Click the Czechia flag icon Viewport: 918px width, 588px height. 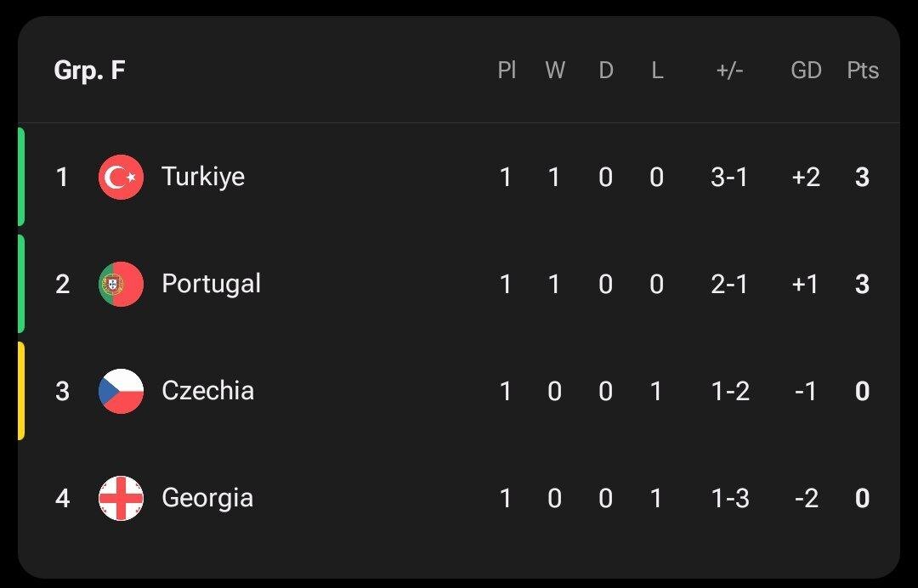tap(121, 391)
